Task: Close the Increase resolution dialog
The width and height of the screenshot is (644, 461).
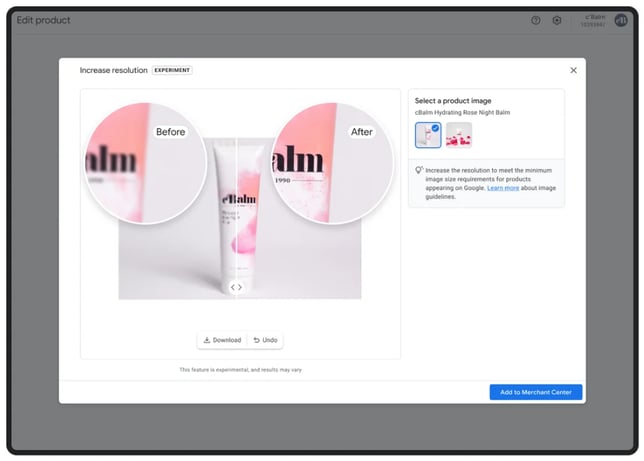Action: pyautogui.click(x=573, y=70)
